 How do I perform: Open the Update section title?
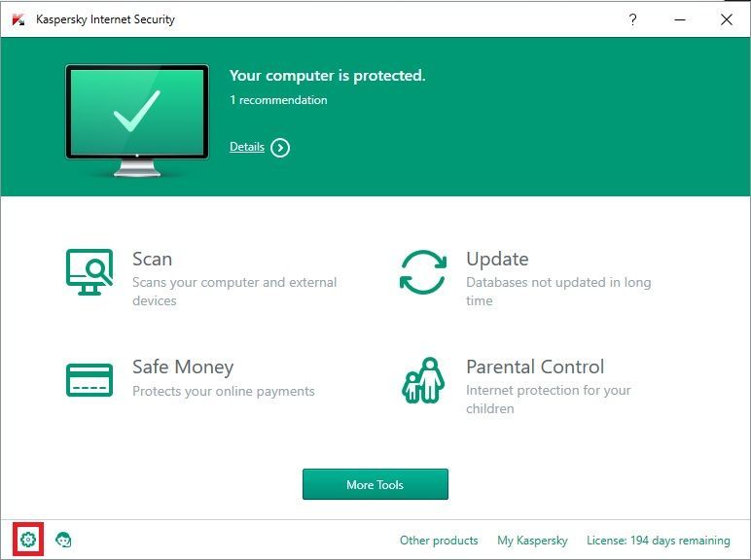pyautogui.click(x=498, y=259)
